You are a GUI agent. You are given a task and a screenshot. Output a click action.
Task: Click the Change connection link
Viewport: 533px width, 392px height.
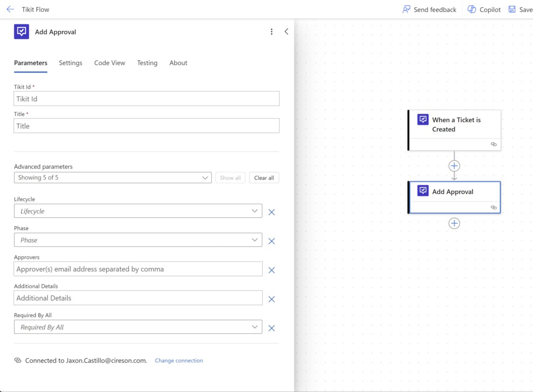[179, 361]
